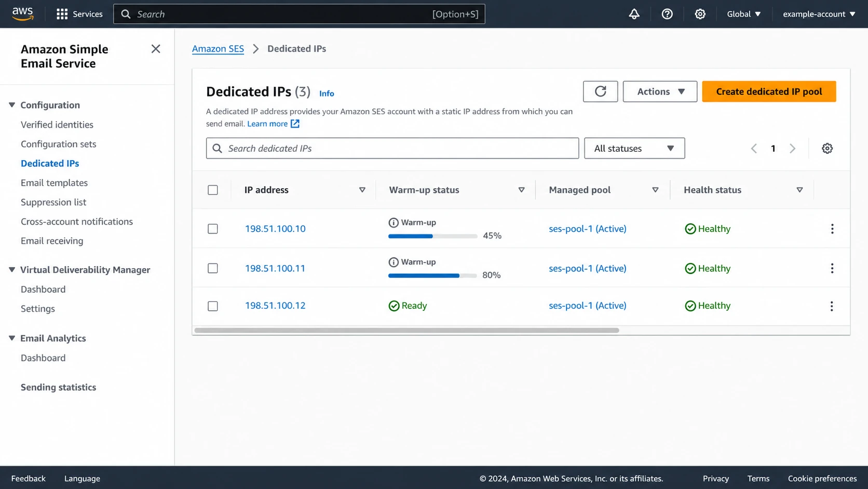Screen dimensions: 868x489
Task: Open Cookie preferences in footer
Action: tap(822, 479)
